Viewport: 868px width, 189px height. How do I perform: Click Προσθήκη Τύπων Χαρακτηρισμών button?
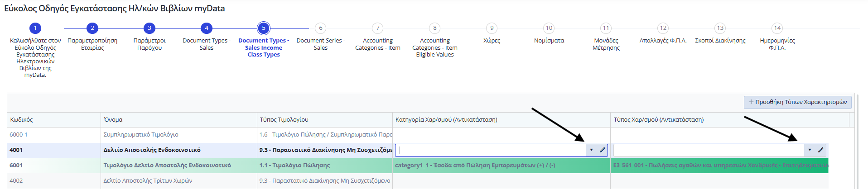[797, 102]
